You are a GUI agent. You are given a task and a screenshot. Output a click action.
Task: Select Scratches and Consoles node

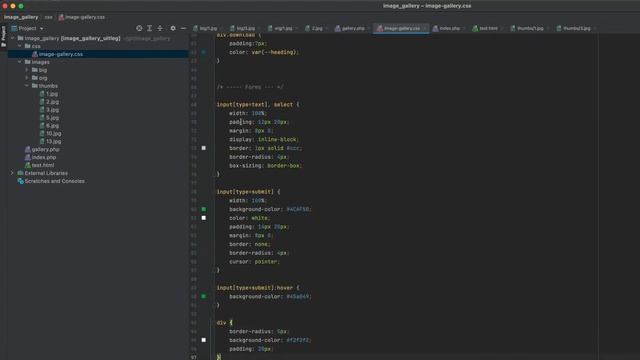[x=54, y=181]
